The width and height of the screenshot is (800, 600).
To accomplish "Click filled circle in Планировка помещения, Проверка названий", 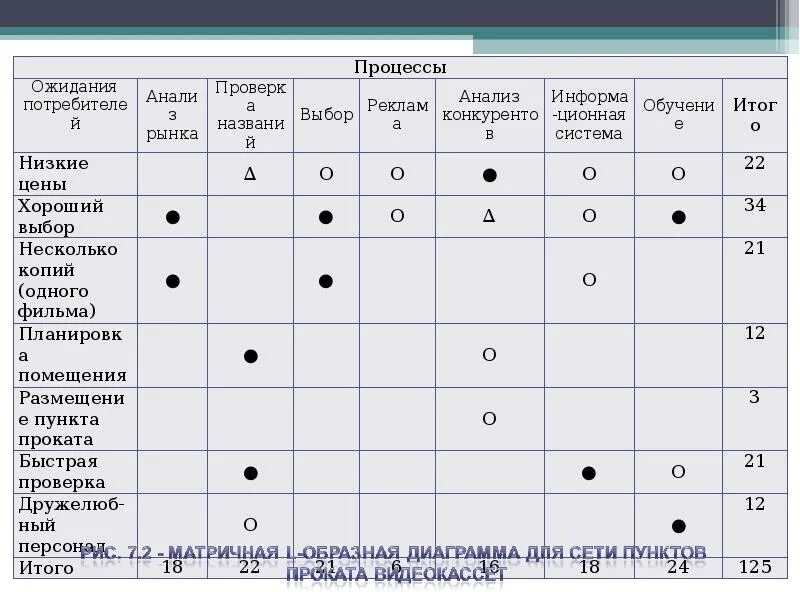I will [x=251, y=356].
